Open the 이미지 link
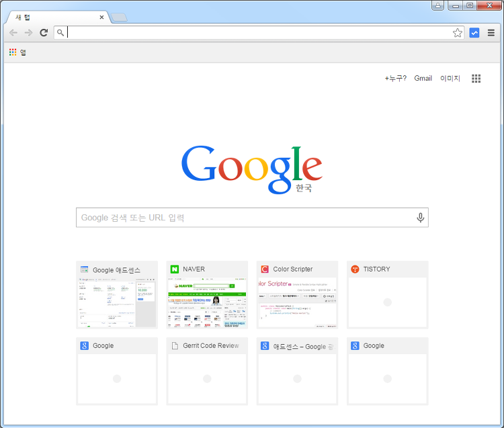The height and width of the screenshot is (428, 504). click(x=450, y=79)
